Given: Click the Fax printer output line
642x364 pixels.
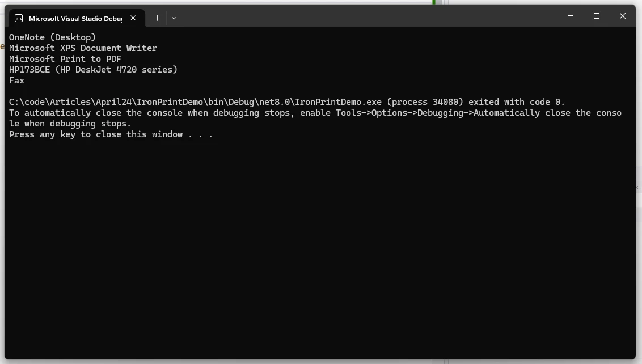Looking at the screenshot, I should [x=16, y=81].
